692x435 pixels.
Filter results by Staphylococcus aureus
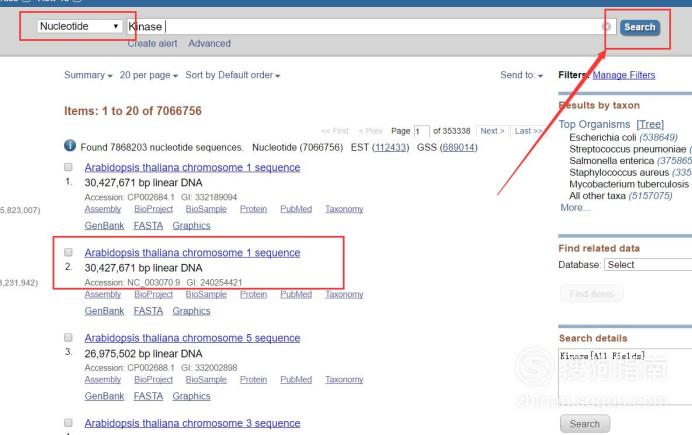pyautogui.click(x=619, y=172)
